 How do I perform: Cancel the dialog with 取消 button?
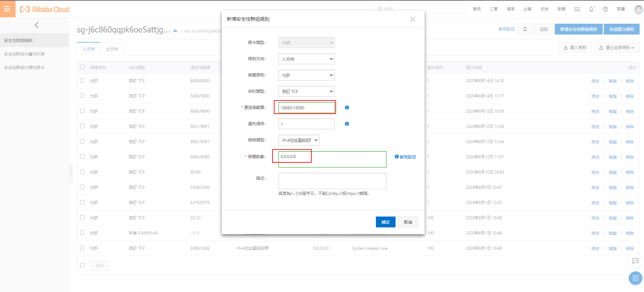tap(408, 222)
